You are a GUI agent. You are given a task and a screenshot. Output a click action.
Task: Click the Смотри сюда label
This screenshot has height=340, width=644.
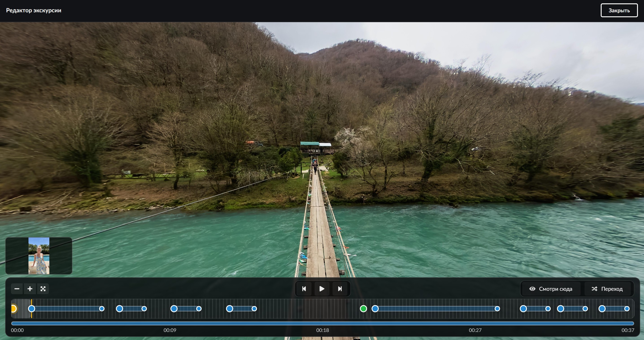[555, 289]
